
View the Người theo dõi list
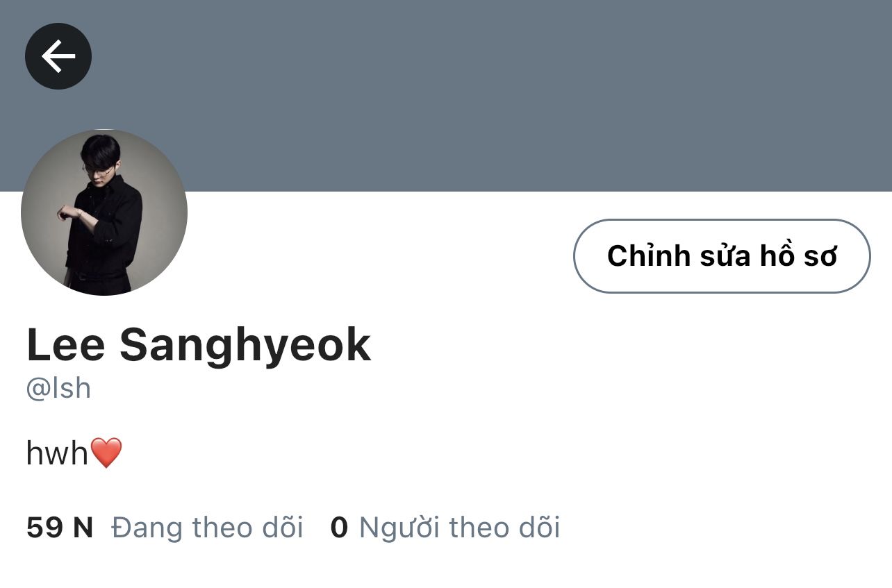[459, 528]
